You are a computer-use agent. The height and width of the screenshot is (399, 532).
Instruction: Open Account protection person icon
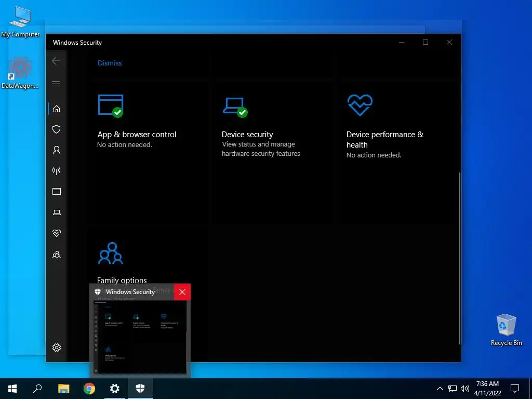57,150
